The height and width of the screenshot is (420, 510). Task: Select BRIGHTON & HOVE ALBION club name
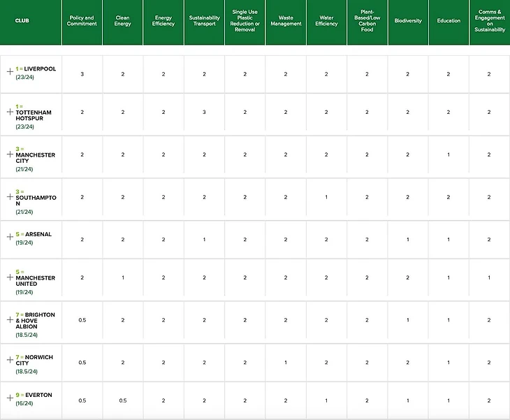tap(35, 321)
